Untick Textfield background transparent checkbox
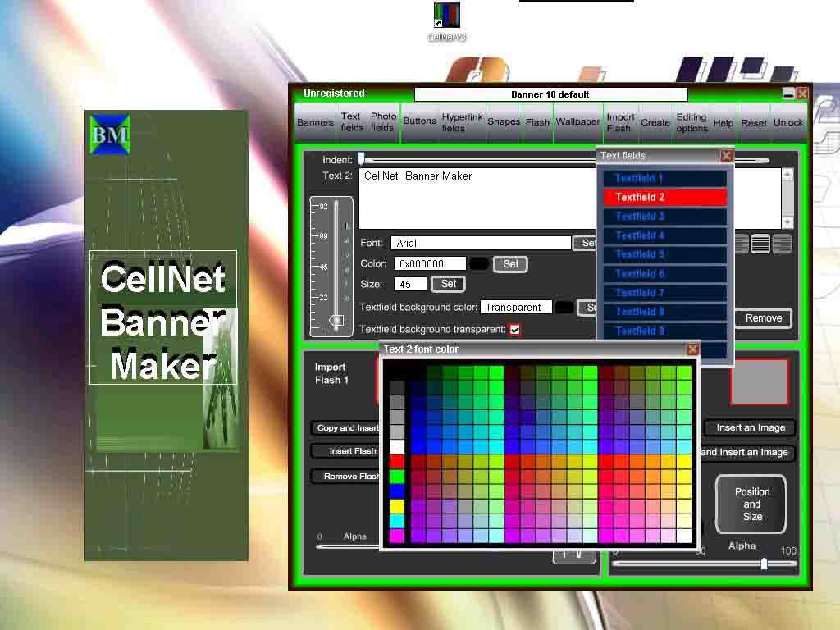Screen dimensions: 840x630 click(x=515, y=330)
